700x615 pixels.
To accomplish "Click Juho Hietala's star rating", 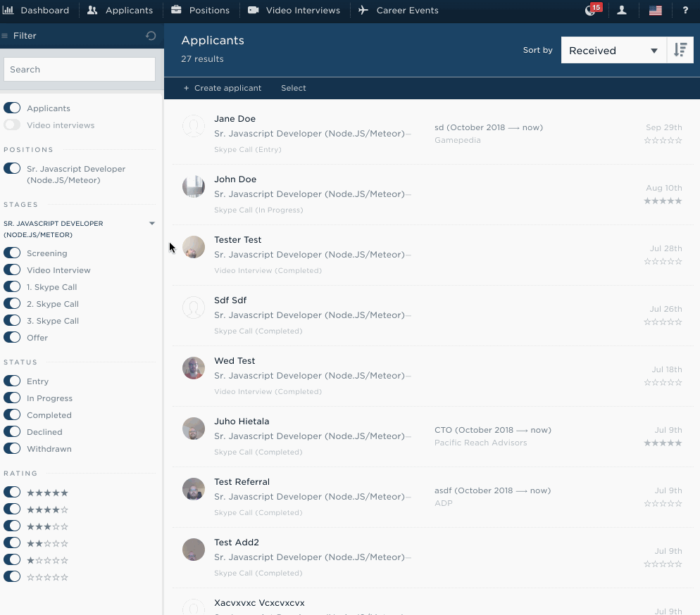I will pos(663,443).
